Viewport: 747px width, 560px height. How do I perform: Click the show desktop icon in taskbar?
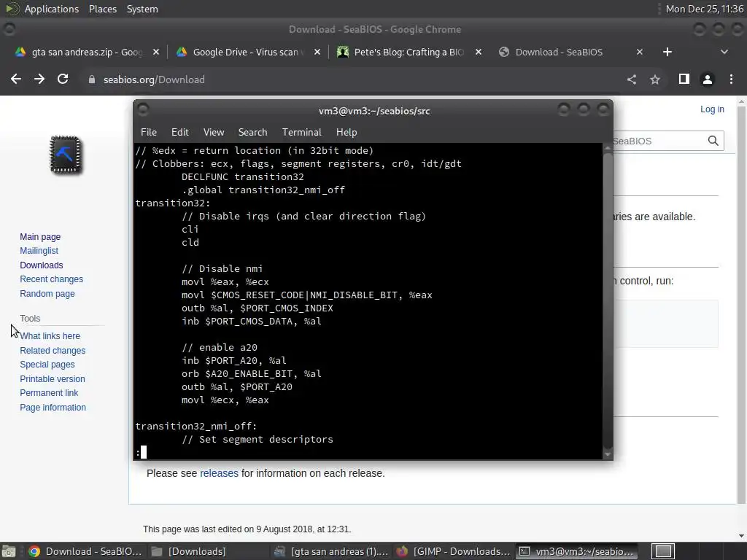tap(9, 551)
